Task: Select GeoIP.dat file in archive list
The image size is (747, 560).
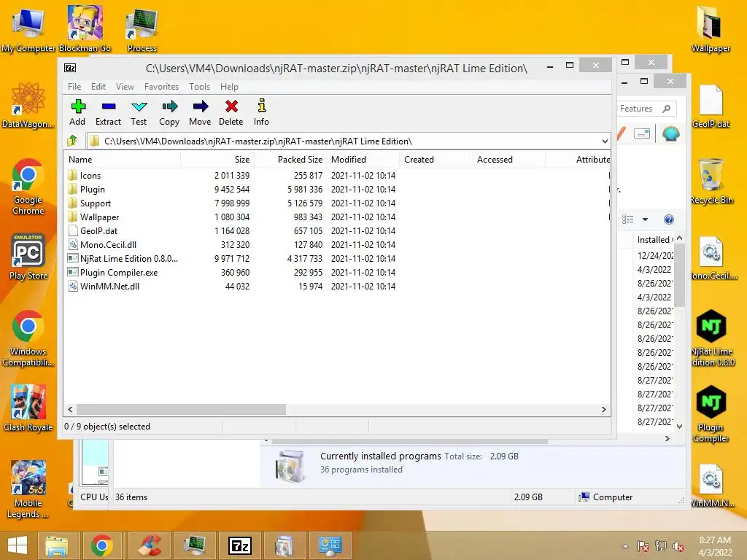Action: (336, 230)
